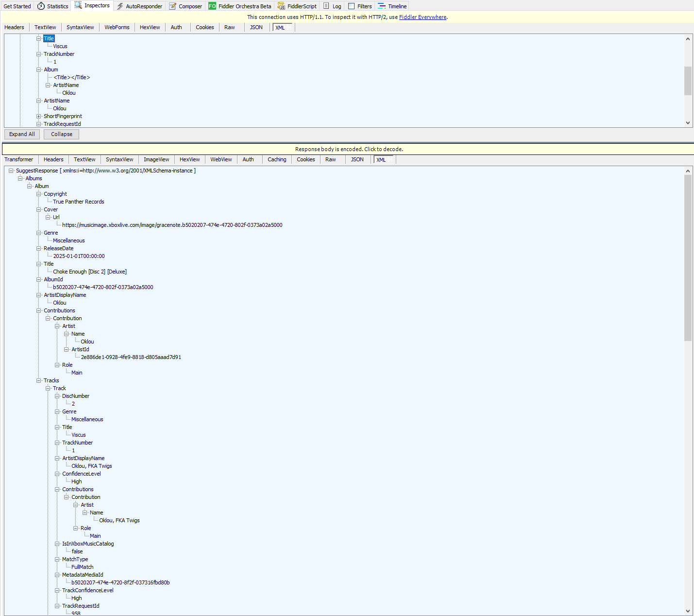
Task: Collapse the ReleaseDate node
Action: pos(39,248)
